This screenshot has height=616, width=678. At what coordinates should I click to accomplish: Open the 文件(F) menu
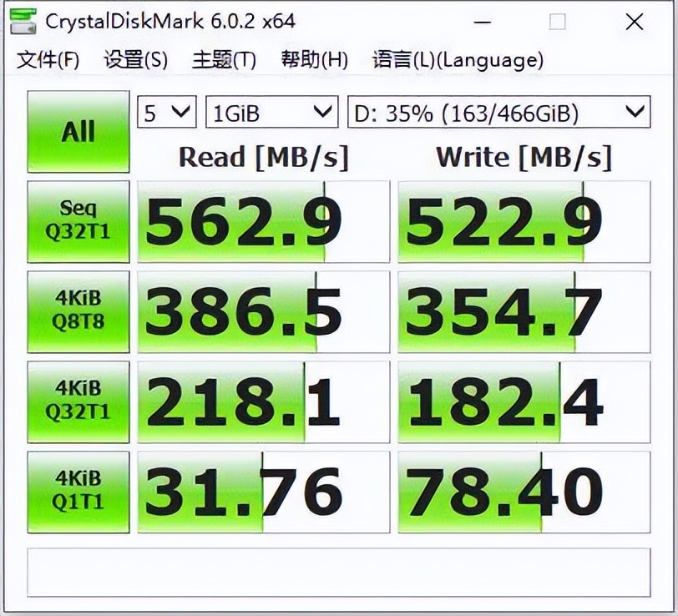pos(48,59)
